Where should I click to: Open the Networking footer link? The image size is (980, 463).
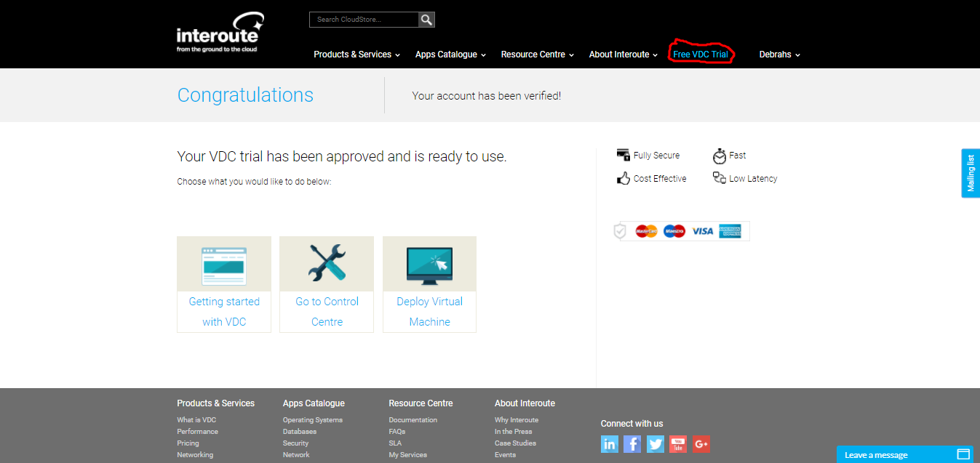click(195, 455)
